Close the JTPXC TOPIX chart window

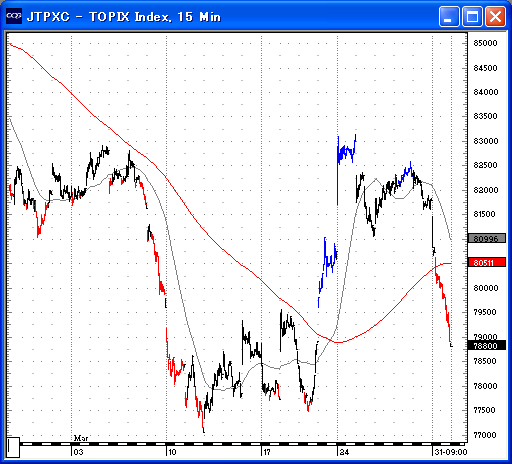pos(495,16)
